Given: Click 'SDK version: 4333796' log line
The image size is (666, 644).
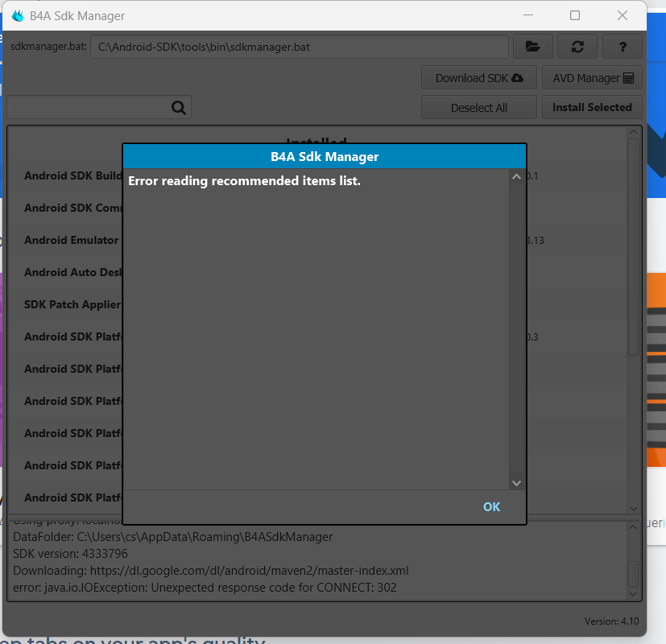Looking at the screenshot, I should click(70, 554).
